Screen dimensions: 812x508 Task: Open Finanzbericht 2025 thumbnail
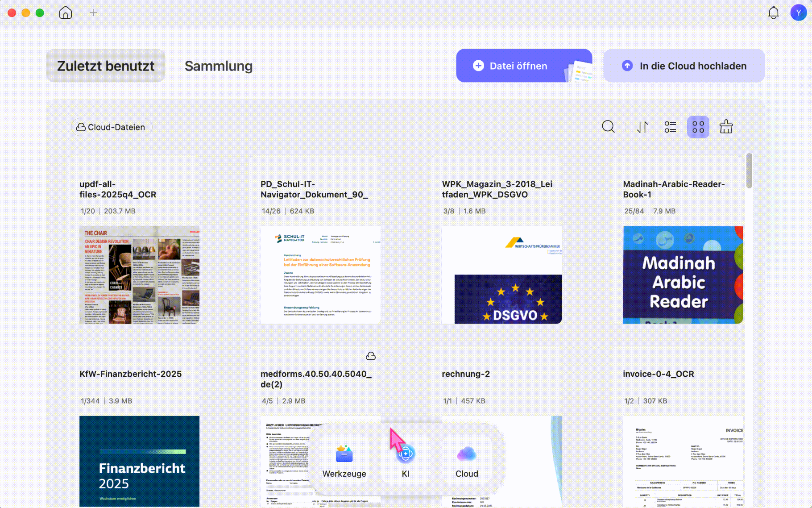(139, 461)
